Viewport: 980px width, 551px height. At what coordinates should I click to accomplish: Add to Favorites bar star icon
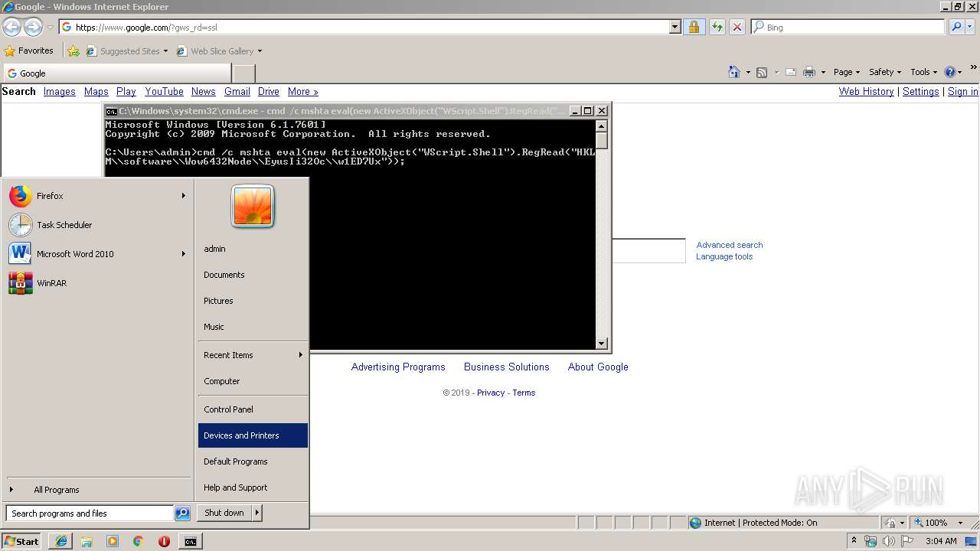73,51
